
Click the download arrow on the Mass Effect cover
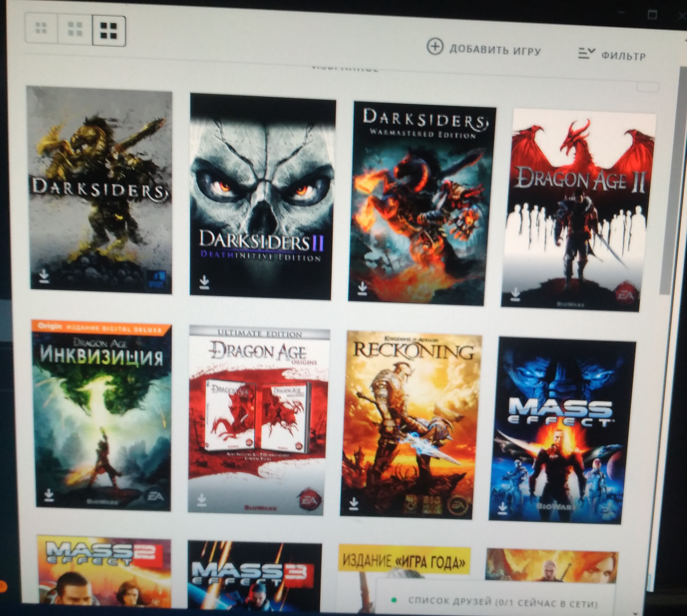(x=502, y=507)
